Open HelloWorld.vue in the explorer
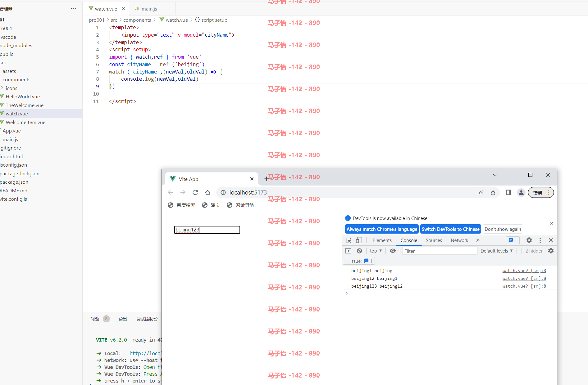Screen dimensions: 588x385 pos(23,96)
